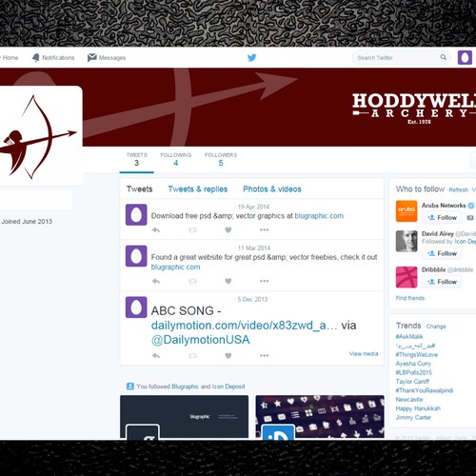The width and height of the screenshot is (476, 476).
Task: Open Newcastle trend
Action: pos(409,399)
